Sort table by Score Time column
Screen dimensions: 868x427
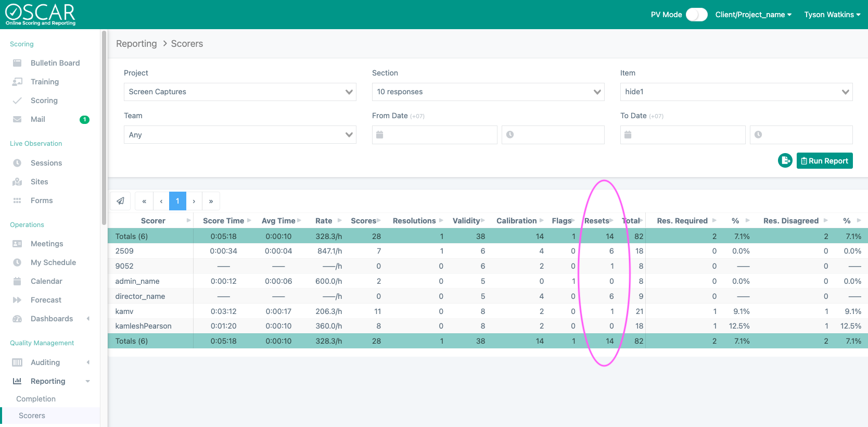[x=223, y=221]
